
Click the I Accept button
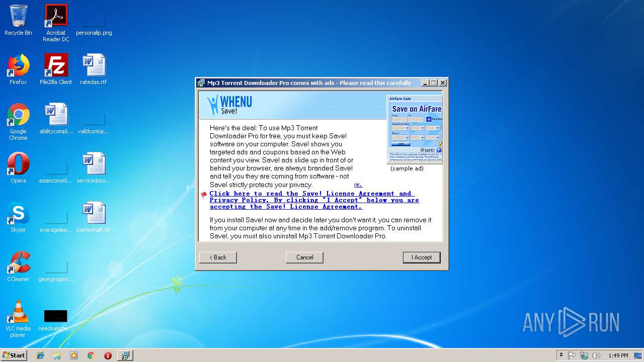(x=422, y=257)
